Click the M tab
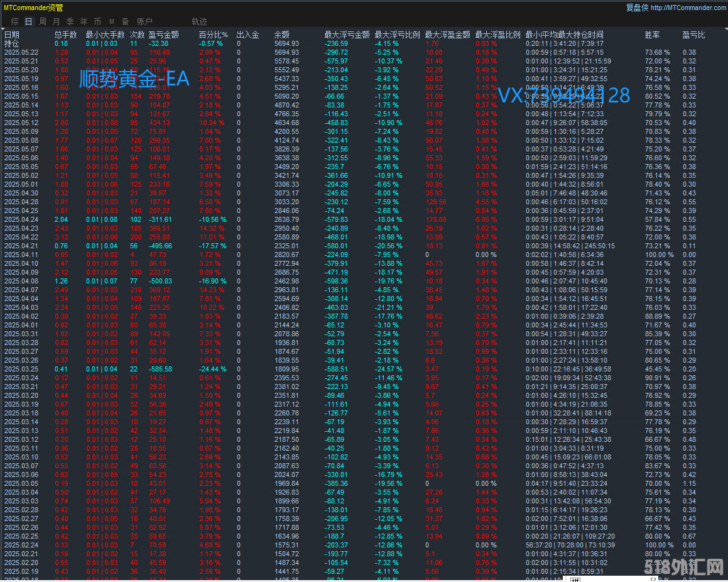This screenshot has height=582, width=728. [x=111, y=21]
